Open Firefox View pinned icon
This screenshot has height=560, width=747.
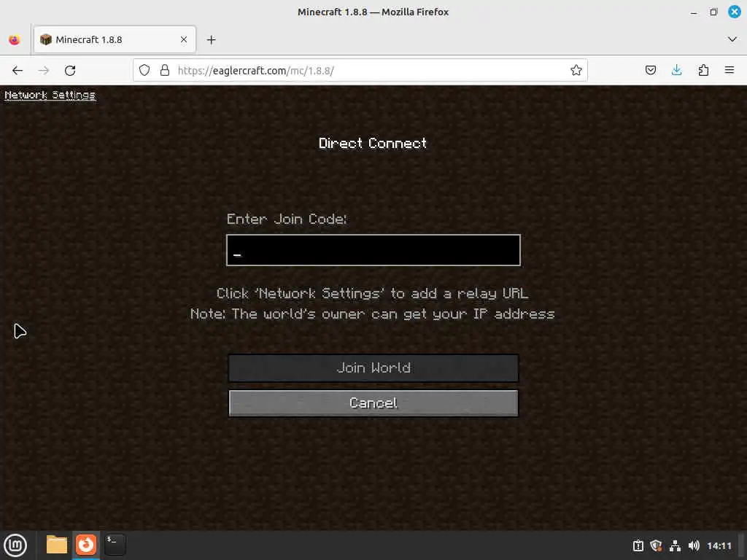pos(15,39)
